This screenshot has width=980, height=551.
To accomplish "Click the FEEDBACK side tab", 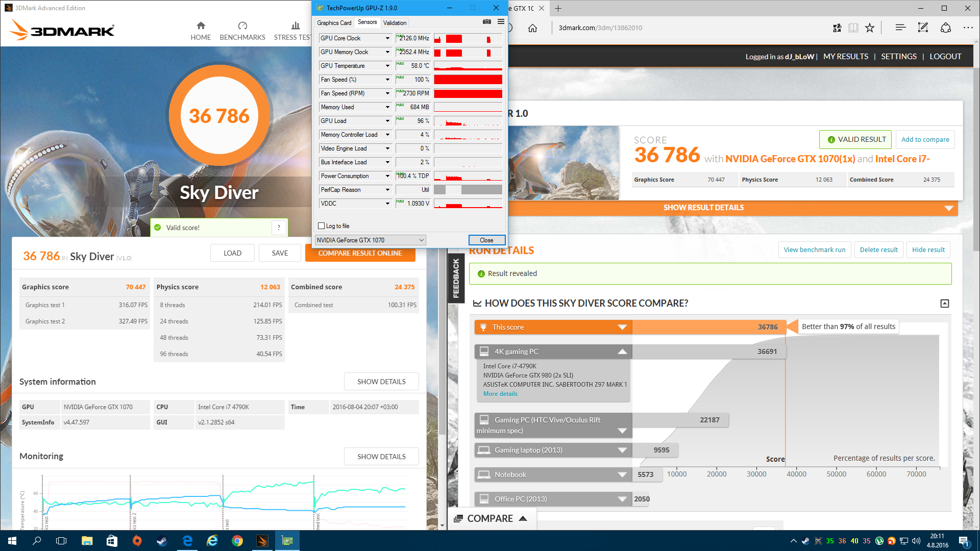I will [456, 278].
